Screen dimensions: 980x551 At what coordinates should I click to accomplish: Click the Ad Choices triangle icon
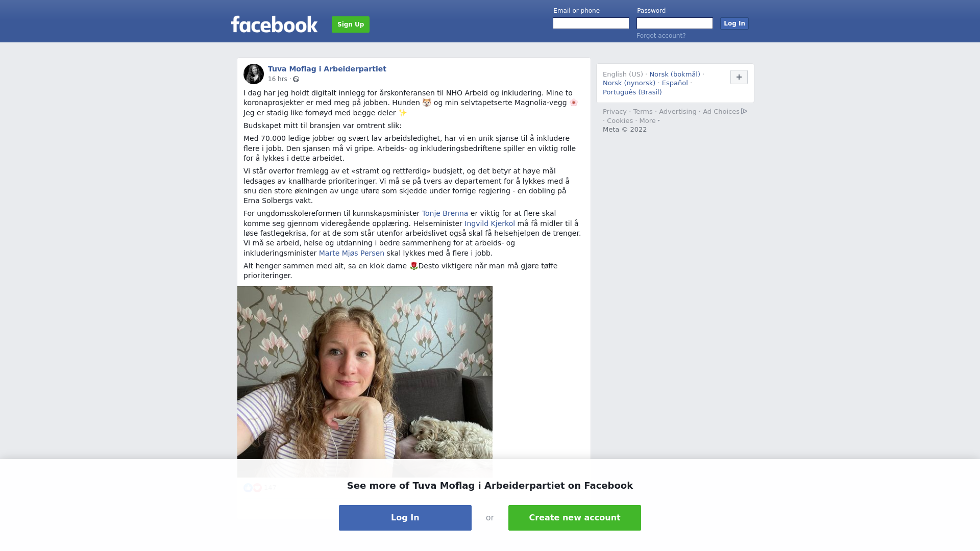(x=744, y=111)
